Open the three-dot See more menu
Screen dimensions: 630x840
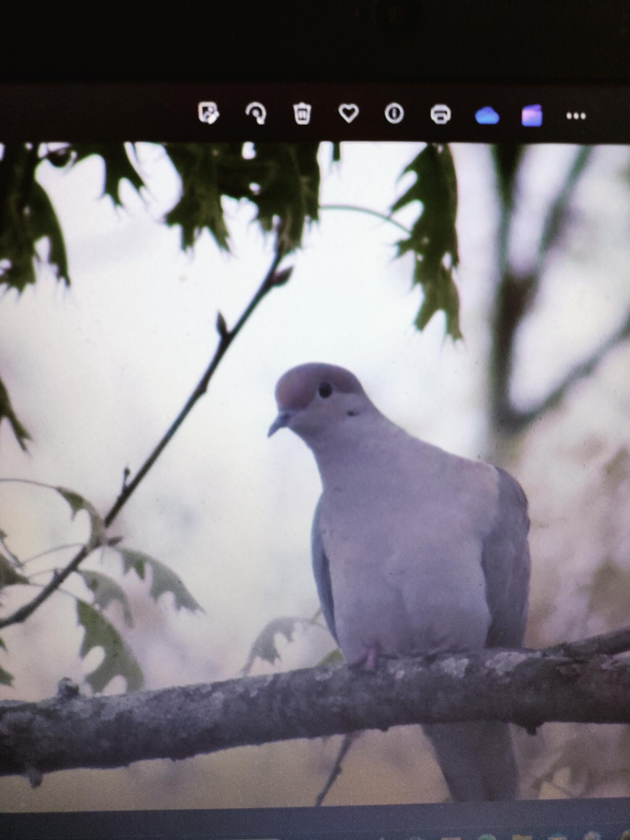pos(576,115)
